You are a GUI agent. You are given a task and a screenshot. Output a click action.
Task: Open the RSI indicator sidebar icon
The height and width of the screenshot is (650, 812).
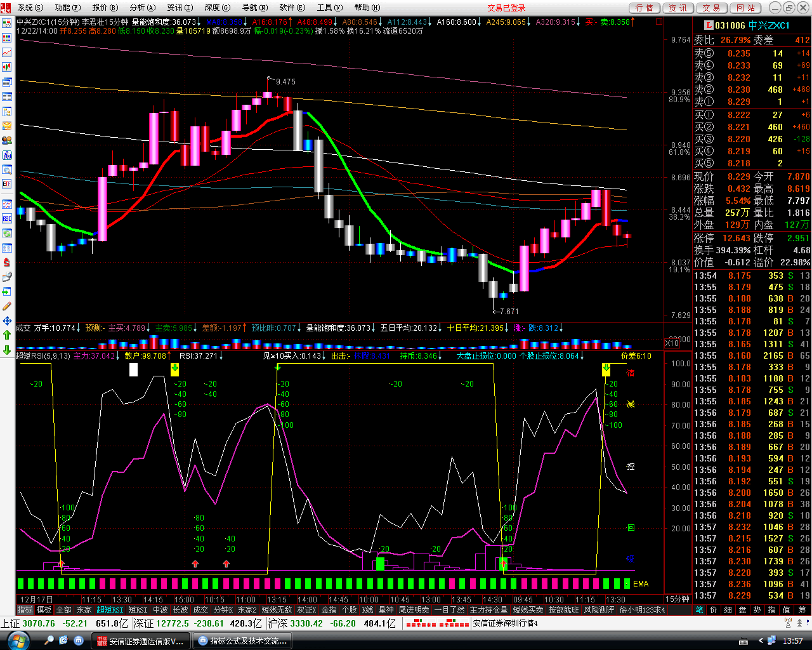click(x=7, y=220)
